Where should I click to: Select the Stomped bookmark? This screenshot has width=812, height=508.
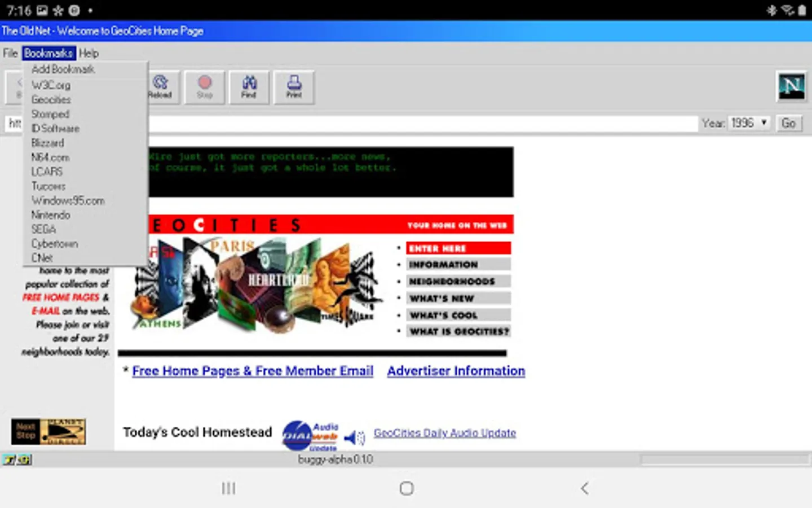point(85,114)
